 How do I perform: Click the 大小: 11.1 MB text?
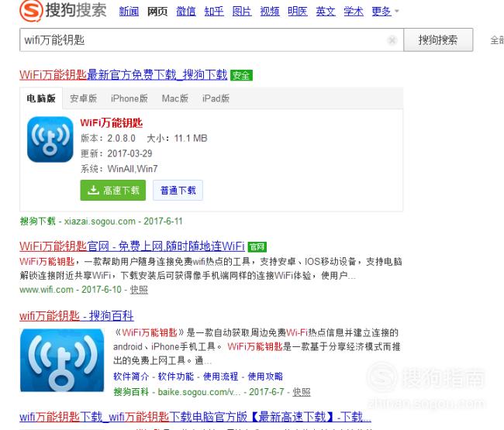point(177,139)
